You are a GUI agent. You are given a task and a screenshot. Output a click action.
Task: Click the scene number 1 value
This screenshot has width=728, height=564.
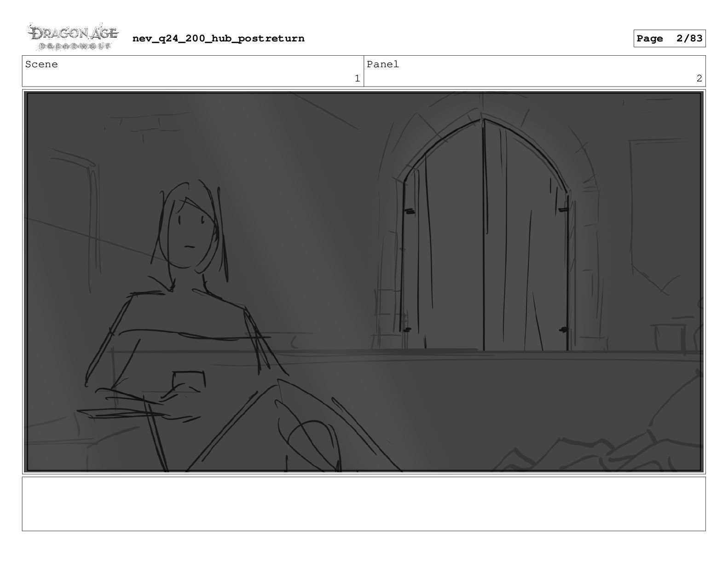click(x=357, y=79)
